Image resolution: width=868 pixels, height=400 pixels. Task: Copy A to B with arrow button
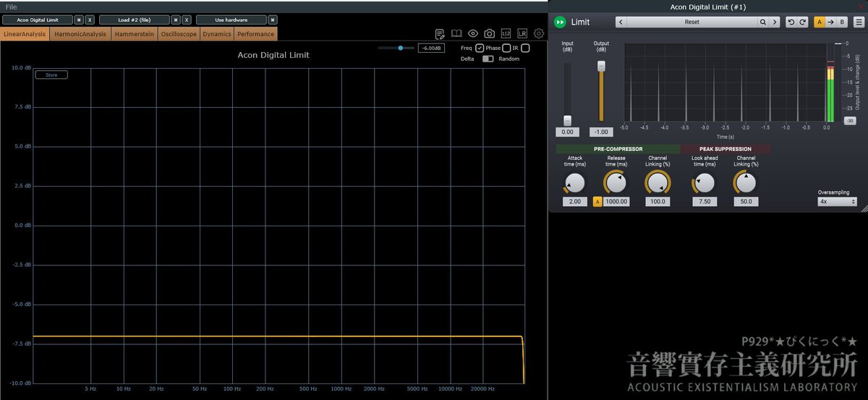pyautogui.click(x=831, y=22)
